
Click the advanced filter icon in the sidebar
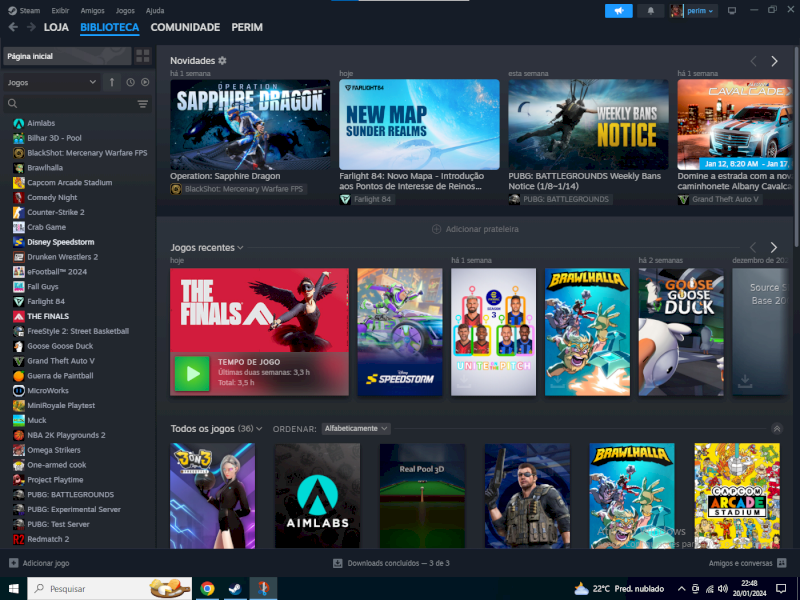coord(143,104)
